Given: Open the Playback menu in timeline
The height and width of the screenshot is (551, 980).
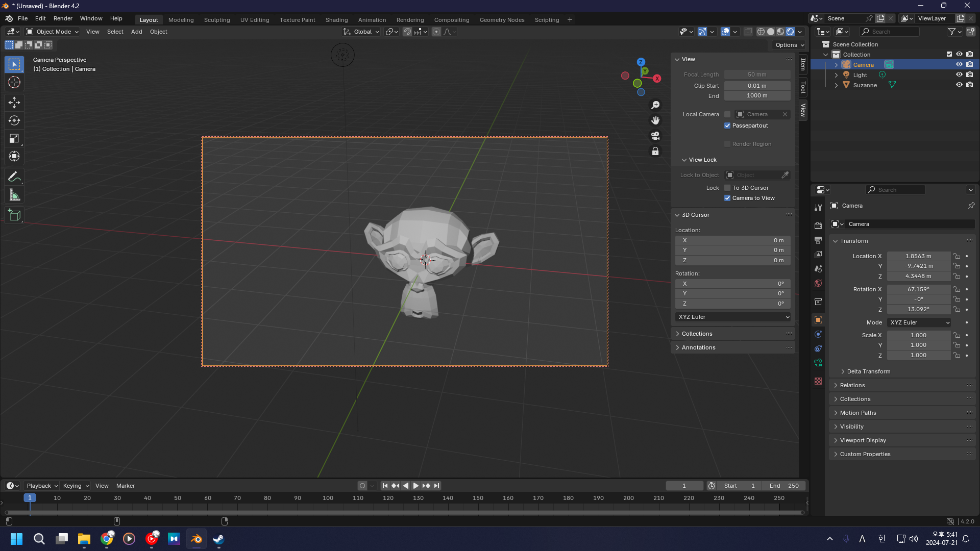Looking at the screenshot, I should [x=42, y=486].
